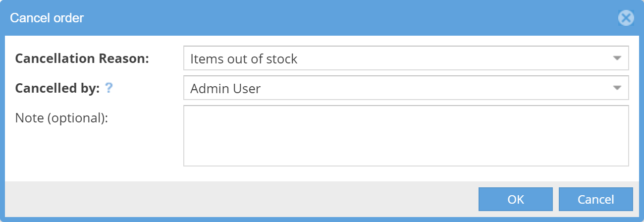
Task: Click the 'Cancel order' title text
Action: coord(47,18)
